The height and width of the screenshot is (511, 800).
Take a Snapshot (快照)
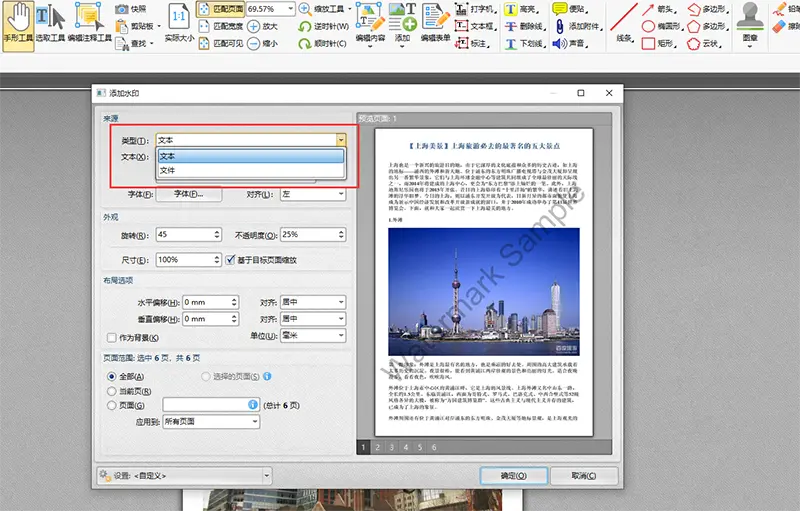click(x=132, y=9)
